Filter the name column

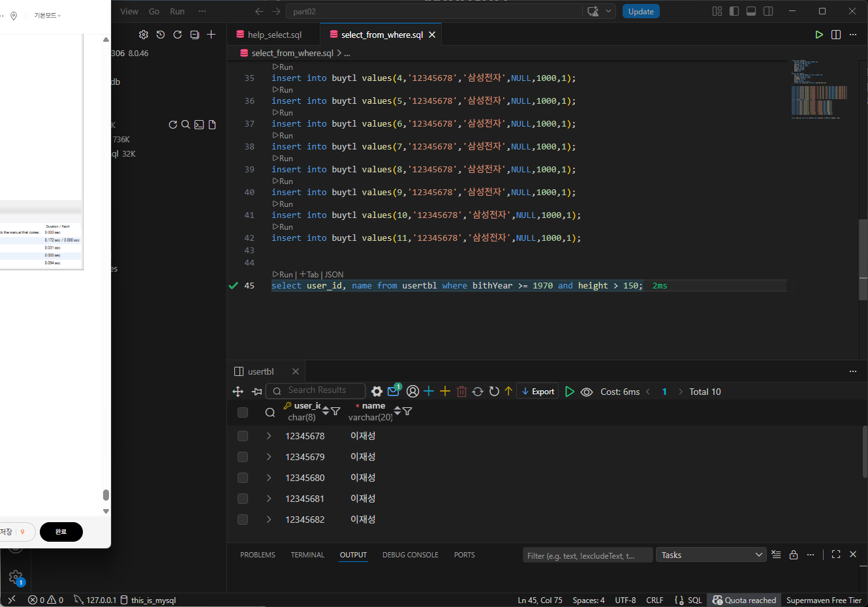[x=407, y=411]
